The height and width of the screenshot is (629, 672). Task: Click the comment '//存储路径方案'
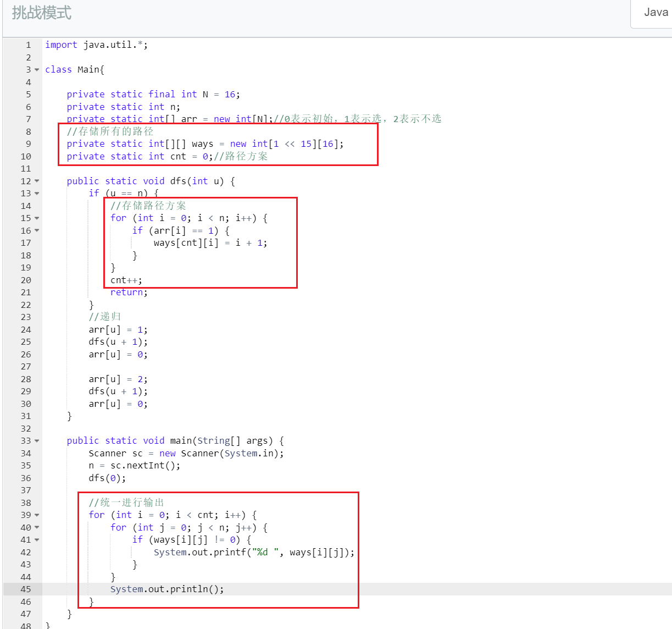tap(148, 206)
